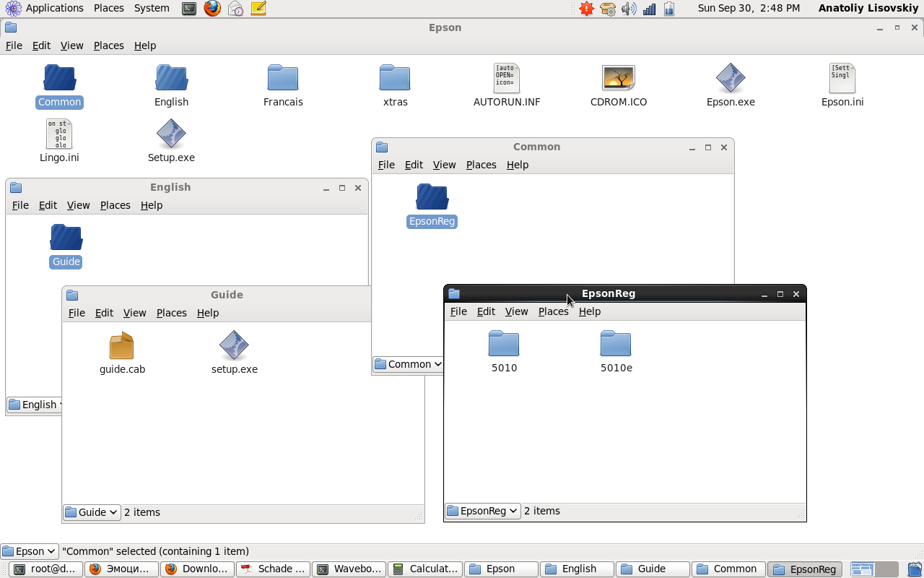Open Help menu in the Guide window
Screen dimensions: 924x578
208,313
